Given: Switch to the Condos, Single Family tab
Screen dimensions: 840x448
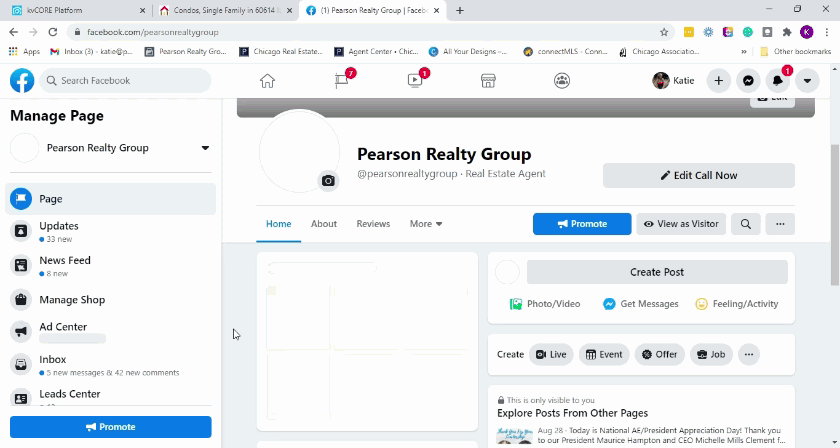Looking at the screenshot, I should [x=225, y=10].
